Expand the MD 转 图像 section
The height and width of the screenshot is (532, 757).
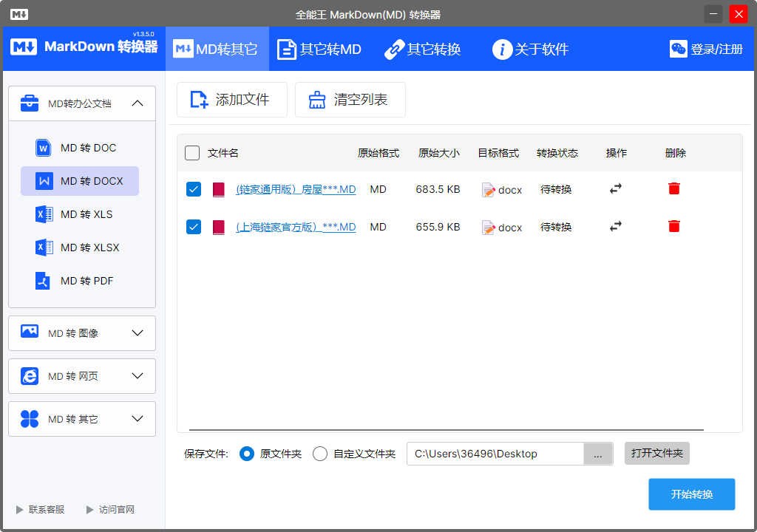coord(138,333)
